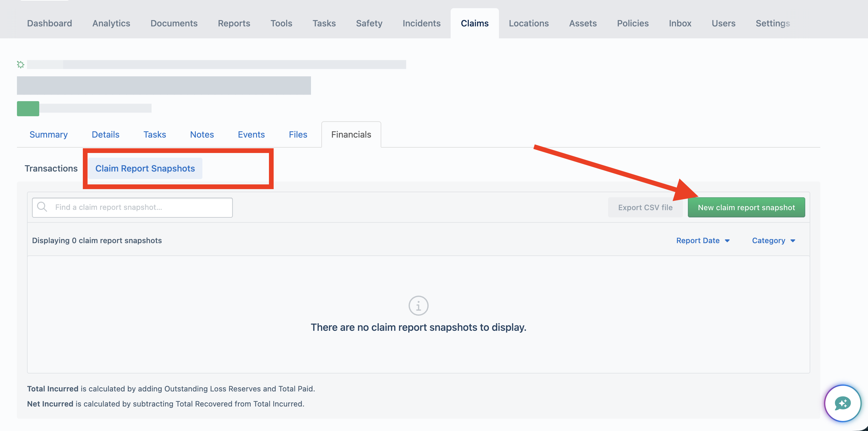The height and width of the screenshot is (431, 868).
Task: Click the green status badge under claim title
Action: (x=28, y=109)
